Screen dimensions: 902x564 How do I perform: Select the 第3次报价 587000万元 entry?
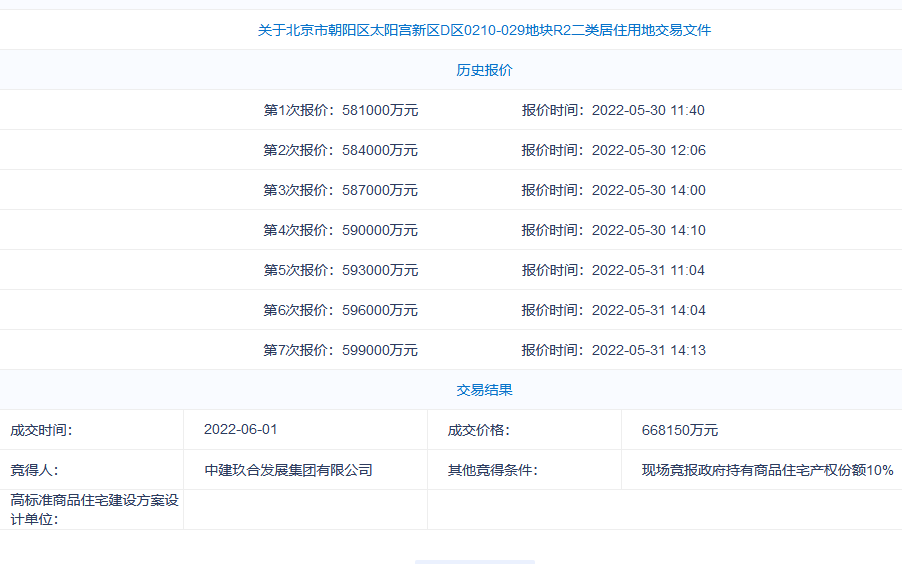pos(340,190)
